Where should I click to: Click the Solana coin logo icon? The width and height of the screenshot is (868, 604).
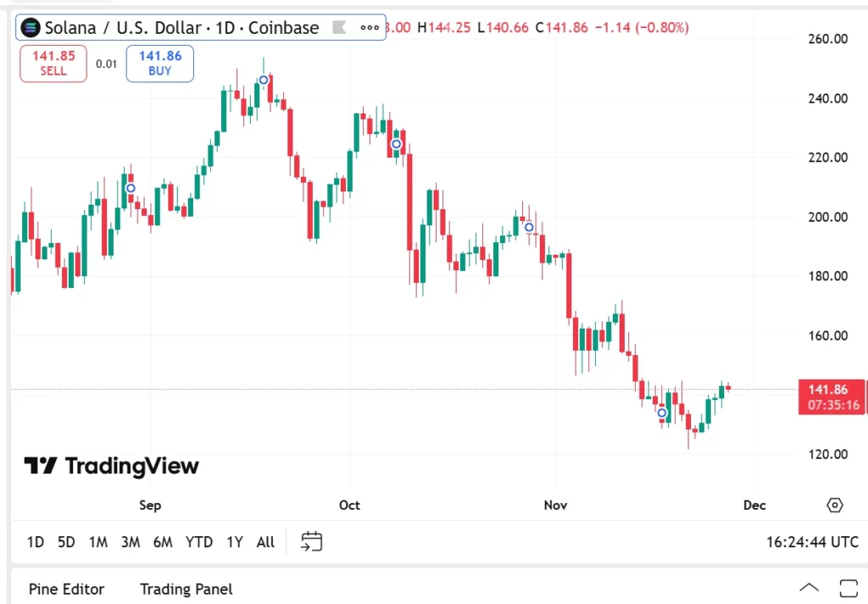tap(31, 27)
